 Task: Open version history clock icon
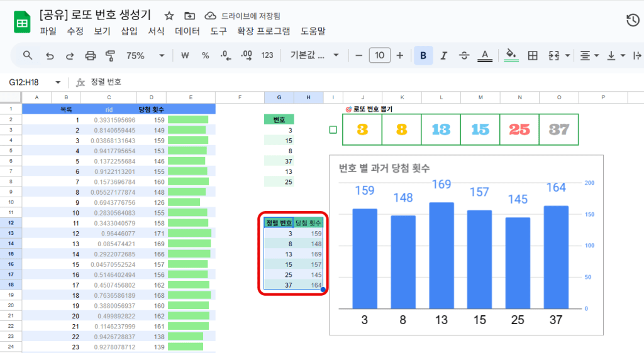coord(633,21)
